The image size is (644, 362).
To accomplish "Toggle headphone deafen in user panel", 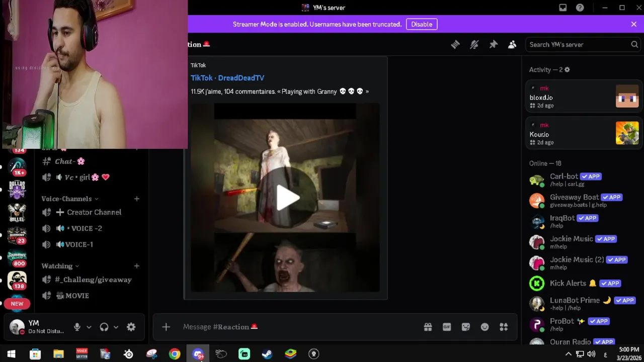I will pos(104,327).
